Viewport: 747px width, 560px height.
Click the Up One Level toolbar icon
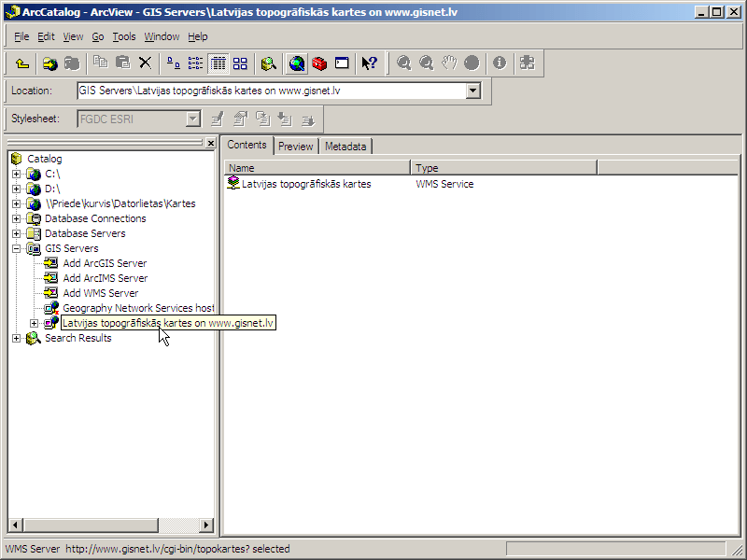(21, 63)
